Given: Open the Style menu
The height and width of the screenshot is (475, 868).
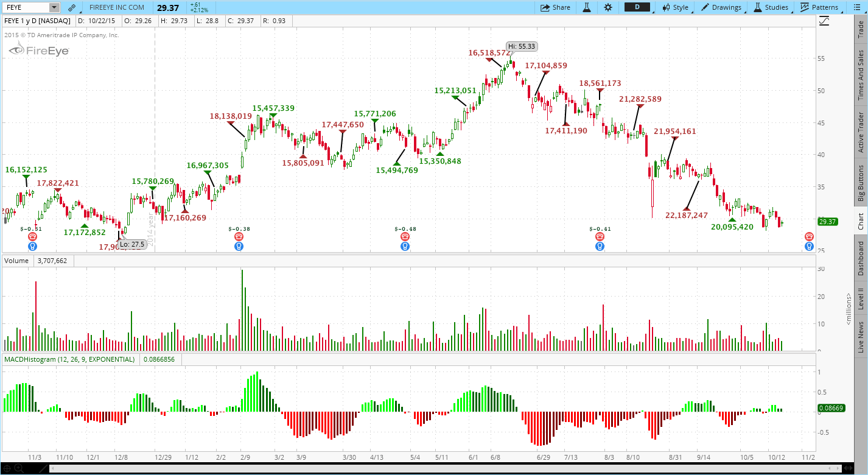Looking at the screenshot, I should (676, 7).
